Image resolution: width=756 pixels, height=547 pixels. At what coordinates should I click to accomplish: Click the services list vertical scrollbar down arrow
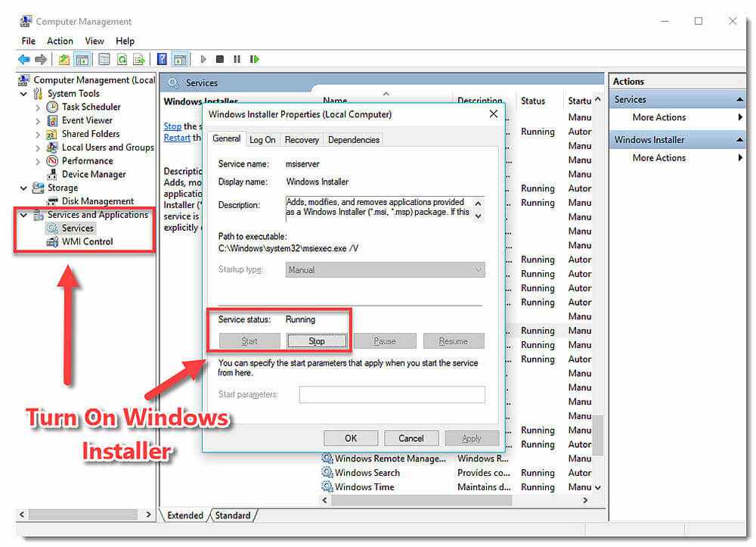click(x=597, y=487)
